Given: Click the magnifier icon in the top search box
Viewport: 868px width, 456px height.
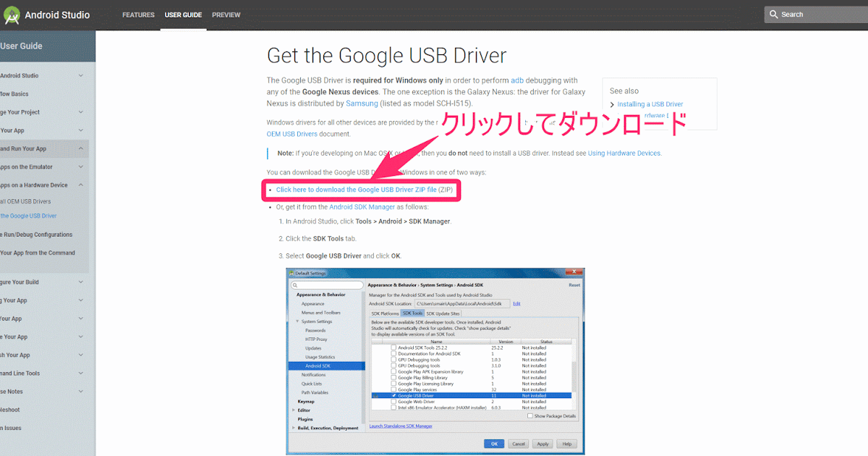Looking at the screenshot, I should pyautogui.click(x=774, y=14).
